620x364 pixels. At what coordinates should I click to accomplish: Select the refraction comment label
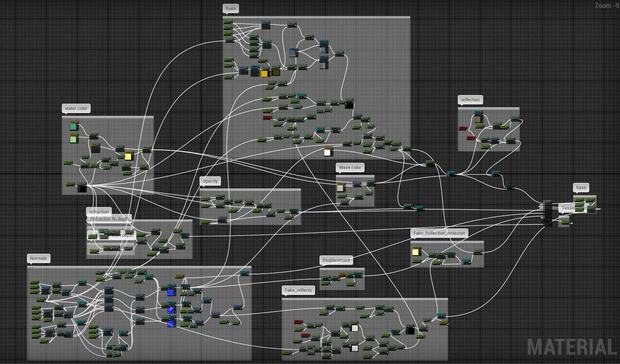pos(99,212)
